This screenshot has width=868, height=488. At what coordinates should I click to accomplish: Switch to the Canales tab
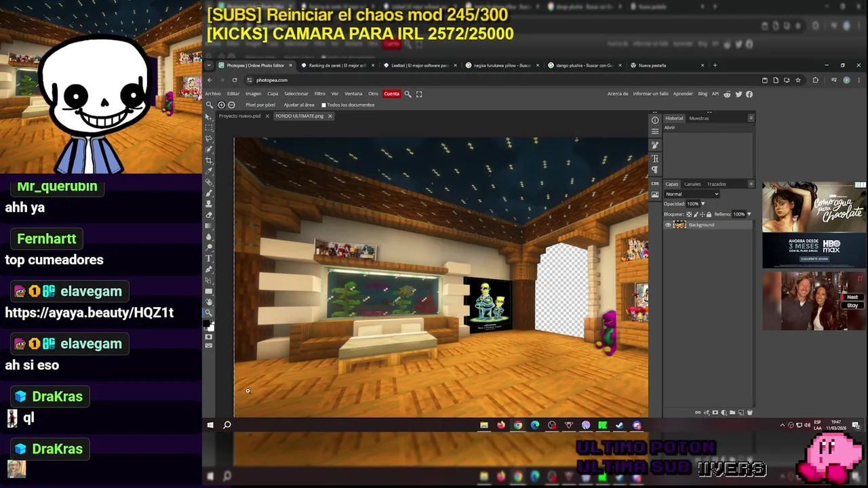(692, 184)
